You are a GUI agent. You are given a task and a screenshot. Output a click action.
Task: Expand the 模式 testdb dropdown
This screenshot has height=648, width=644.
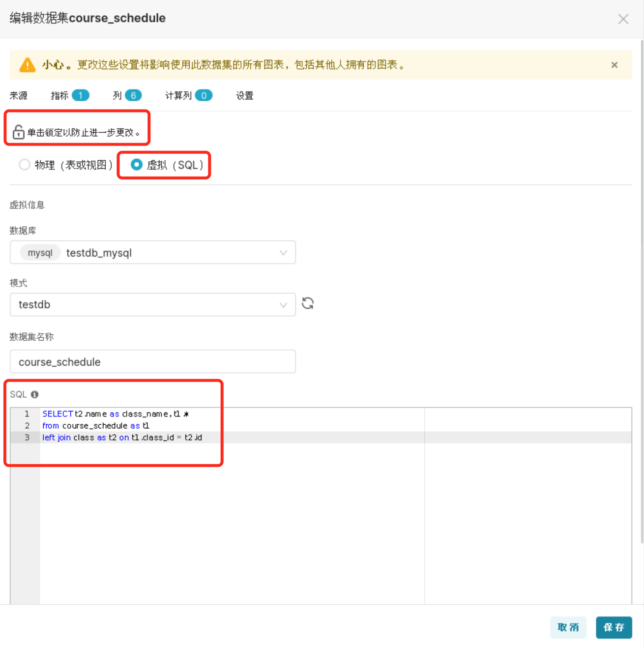tap(153, 304)
